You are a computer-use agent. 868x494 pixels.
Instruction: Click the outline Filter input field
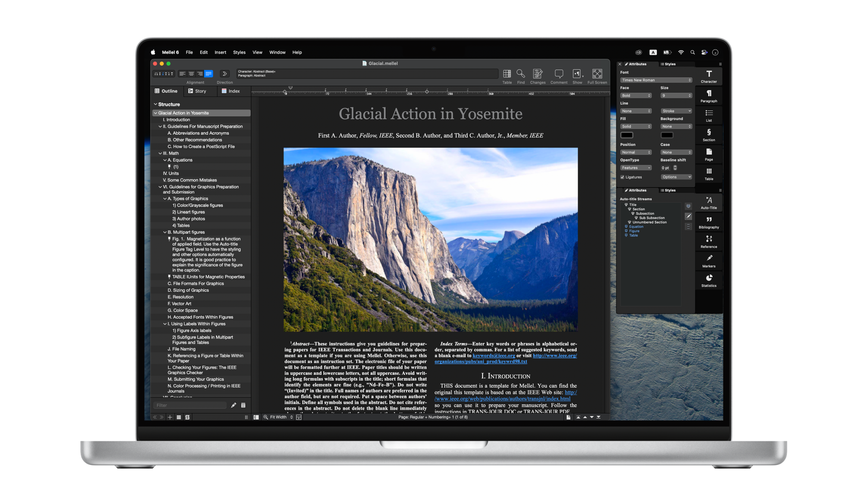coord(190,405)
